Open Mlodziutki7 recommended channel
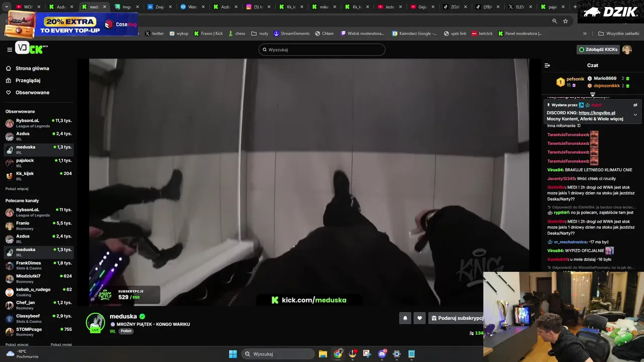Image resolution: width=644 pixels, height=362 pixels. tap(39, 279)
